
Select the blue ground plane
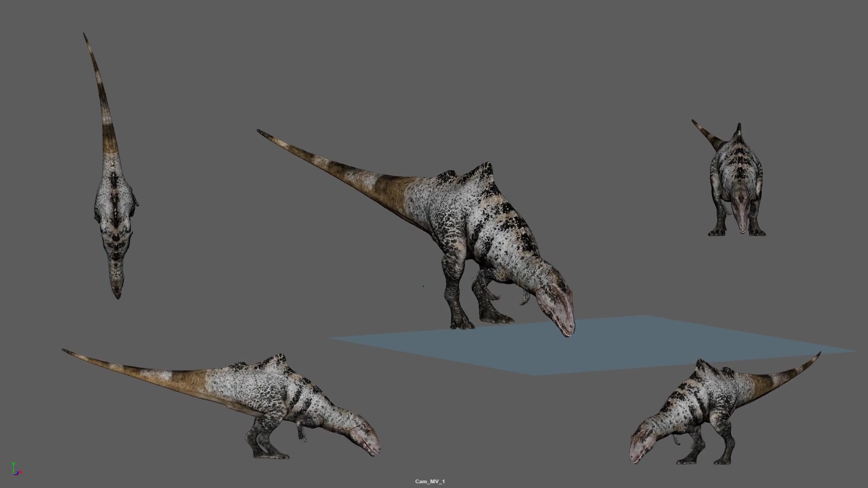pos(593,345)
